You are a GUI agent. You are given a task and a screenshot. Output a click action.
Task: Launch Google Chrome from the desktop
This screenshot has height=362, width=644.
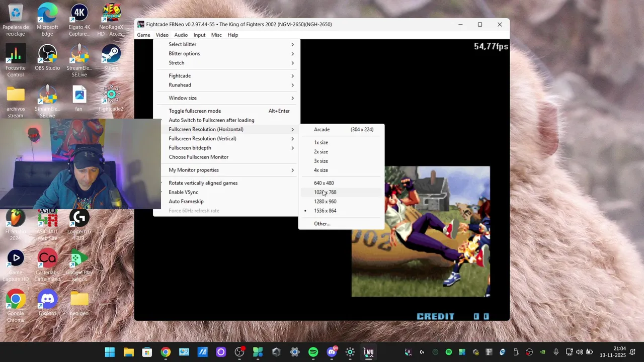point(16,306)
